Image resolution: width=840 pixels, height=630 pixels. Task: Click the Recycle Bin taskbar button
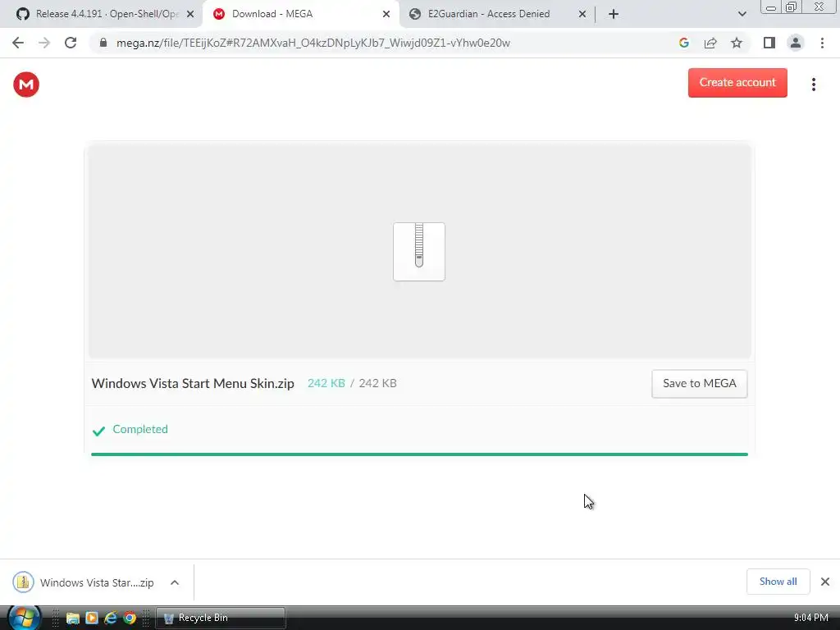pyautogui.click(x=221, y=619)
